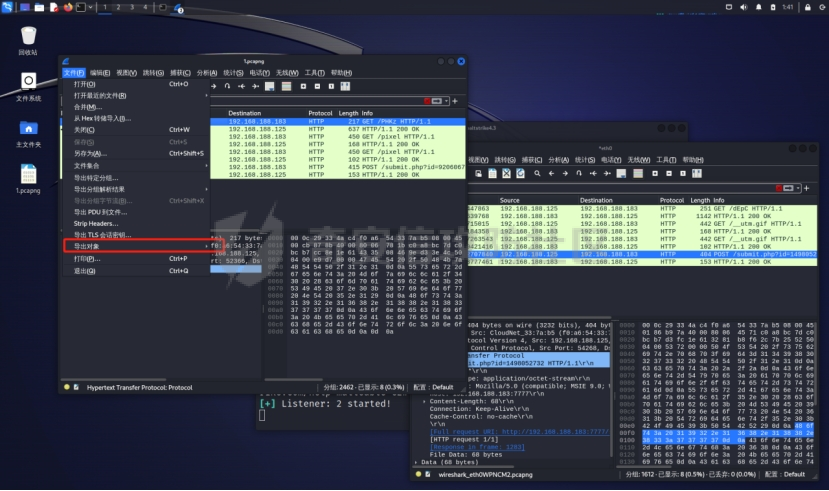The width and height of the screenshot is (829, 491).
Task: Click Go to Last Packet icon in 1.pcapng toolbar
Action: pos(255,87)
